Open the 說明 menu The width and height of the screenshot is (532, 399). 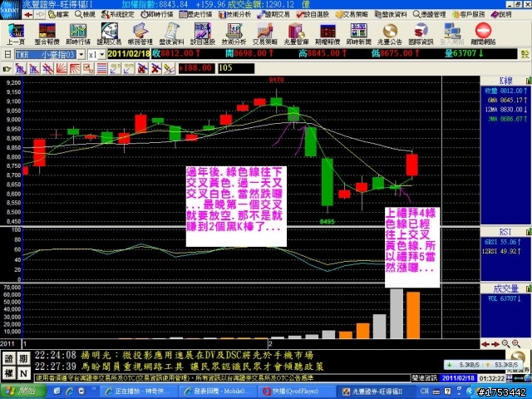point(501,15)
